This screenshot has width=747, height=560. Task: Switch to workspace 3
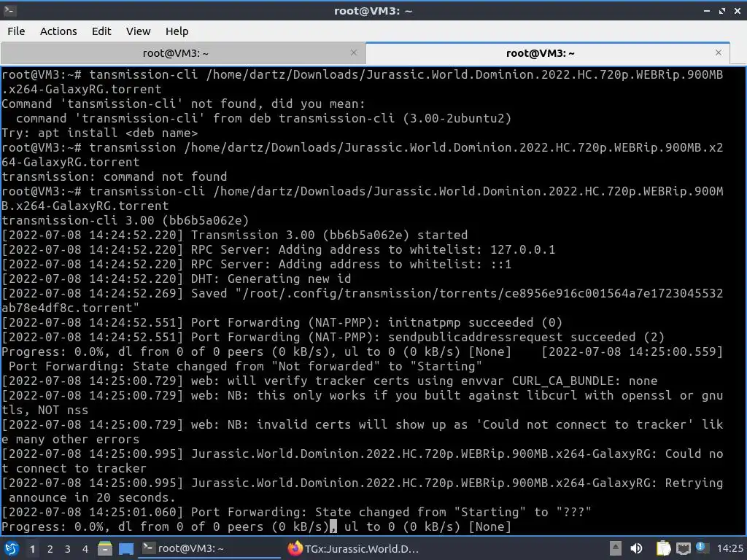(68, 549)
